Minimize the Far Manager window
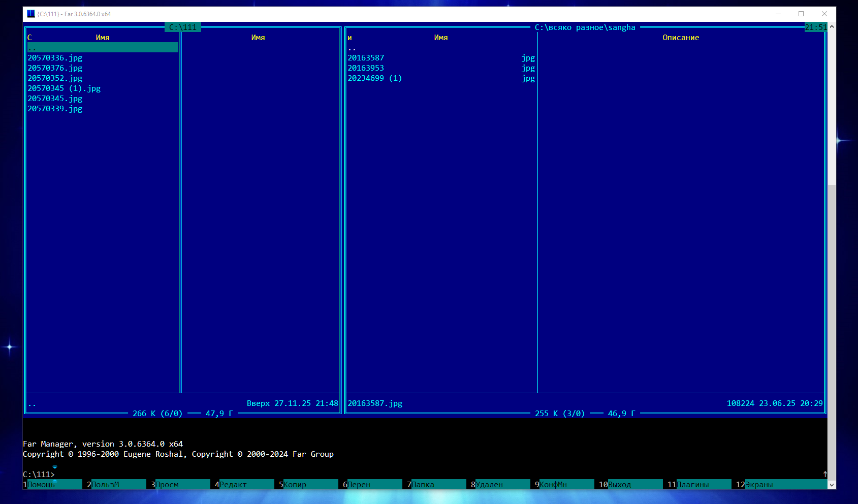This screenshot has width=858, height=504. click(778, 14)
